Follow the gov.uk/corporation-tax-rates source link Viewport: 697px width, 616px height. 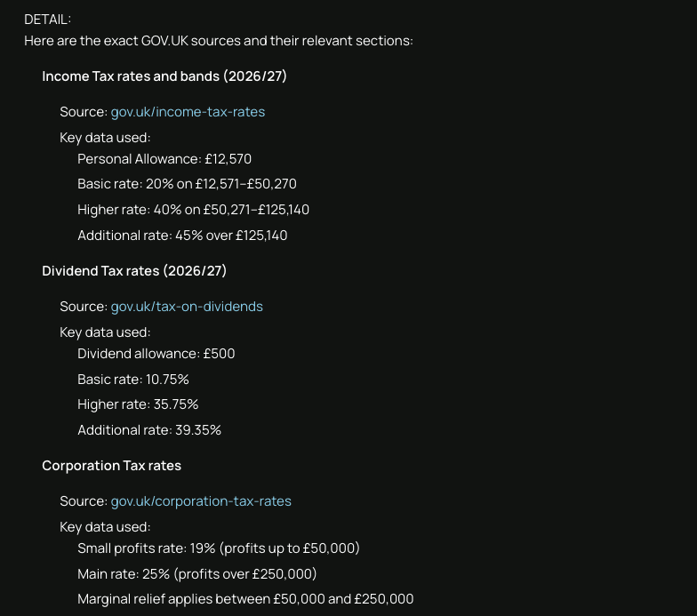[x=201, y=501]
